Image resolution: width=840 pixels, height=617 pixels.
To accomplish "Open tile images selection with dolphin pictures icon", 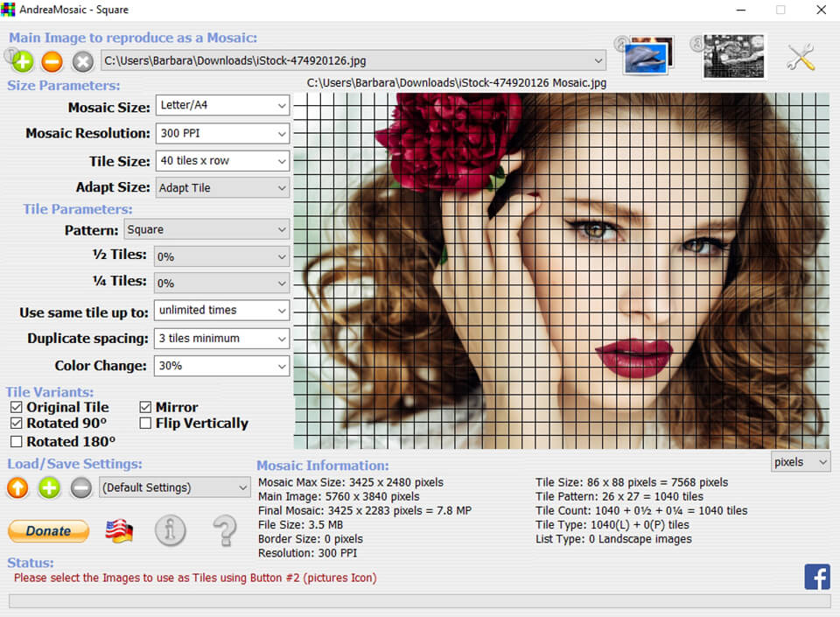I will [x=647, y=57].
